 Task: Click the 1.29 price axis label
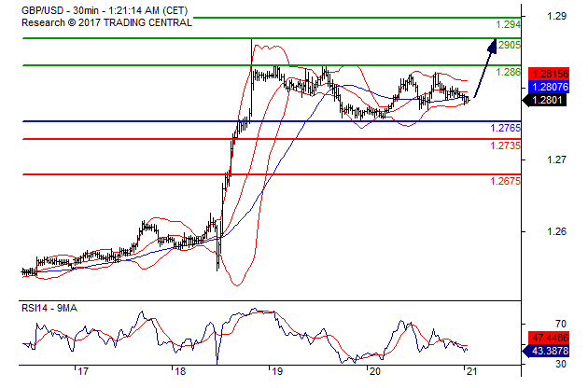pos(557,15)
